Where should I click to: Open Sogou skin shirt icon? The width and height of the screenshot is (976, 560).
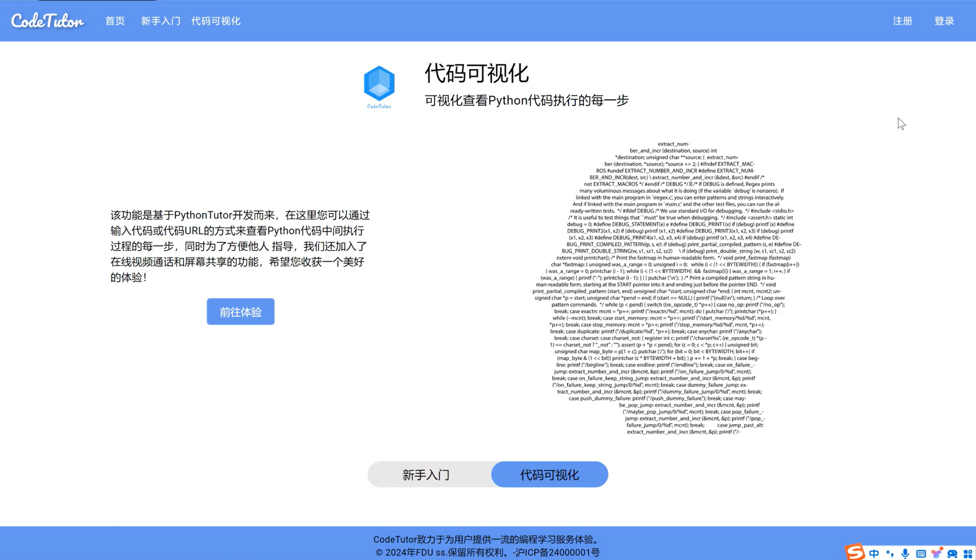pyautogui.click(x=937, y=553)
